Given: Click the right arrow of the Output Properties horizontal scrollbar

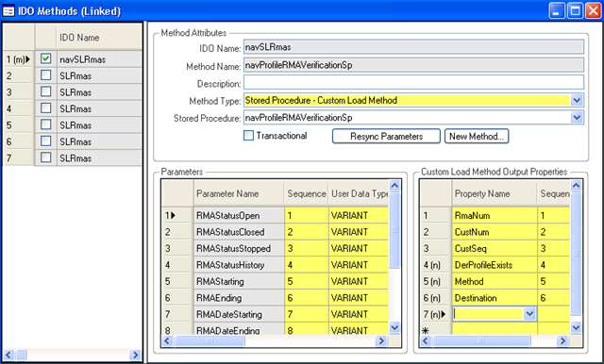Looking at the screenshot, I should 562,341.
